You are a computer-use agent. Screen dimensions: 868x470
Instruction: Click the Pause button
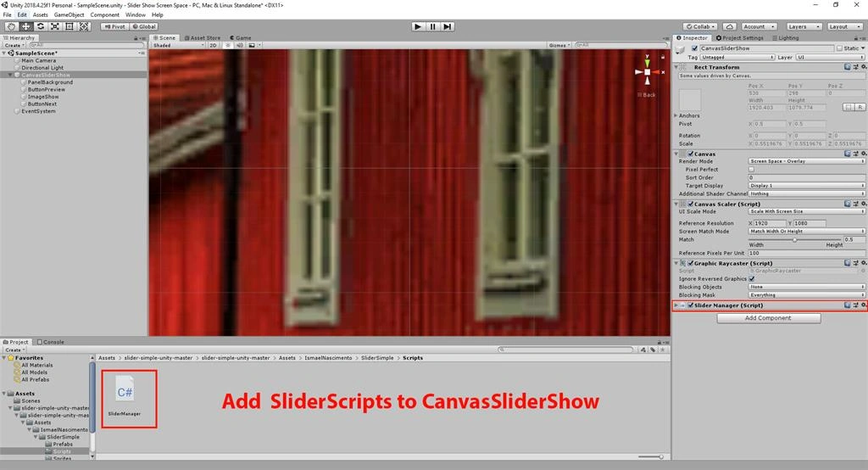coord(433,26)
